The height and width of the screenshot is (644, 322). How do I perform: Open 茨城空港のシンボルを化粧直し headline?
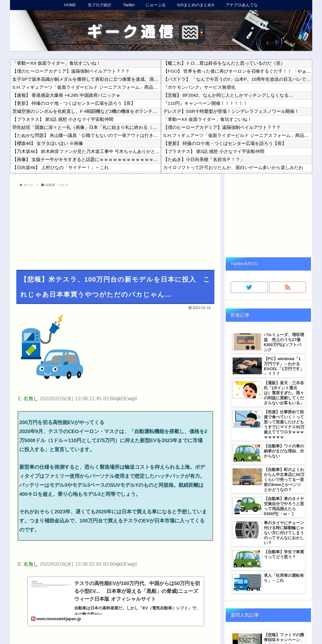click(86, 112)
